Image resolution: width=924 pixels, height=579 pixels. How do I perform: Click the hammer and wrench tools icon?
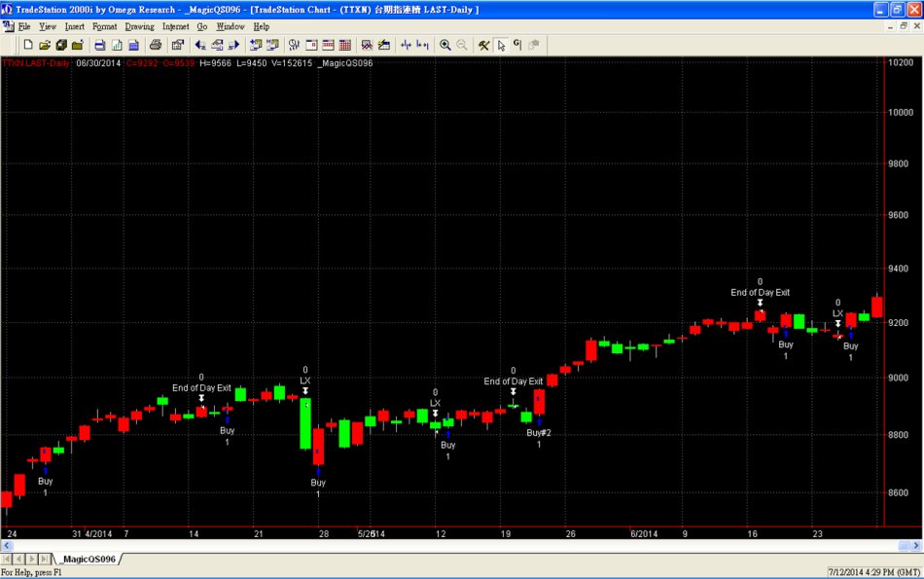[x=482, y=45]
